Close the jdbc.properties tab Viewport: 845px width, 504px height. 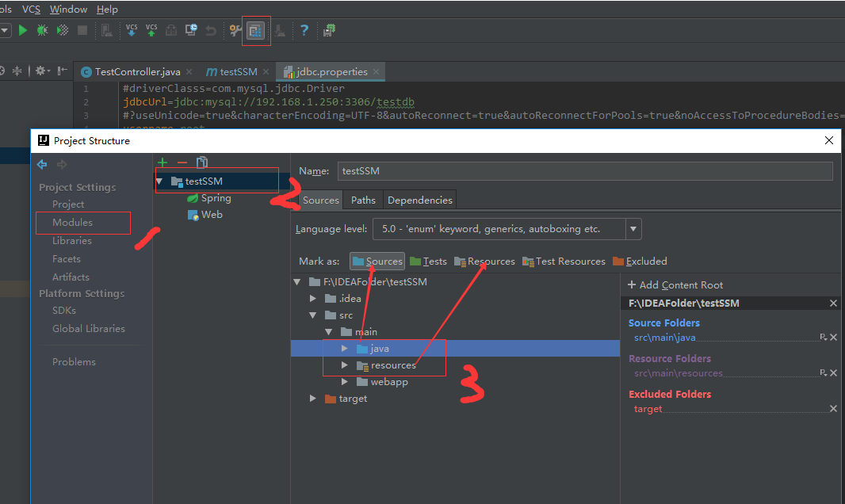[377, 71]
